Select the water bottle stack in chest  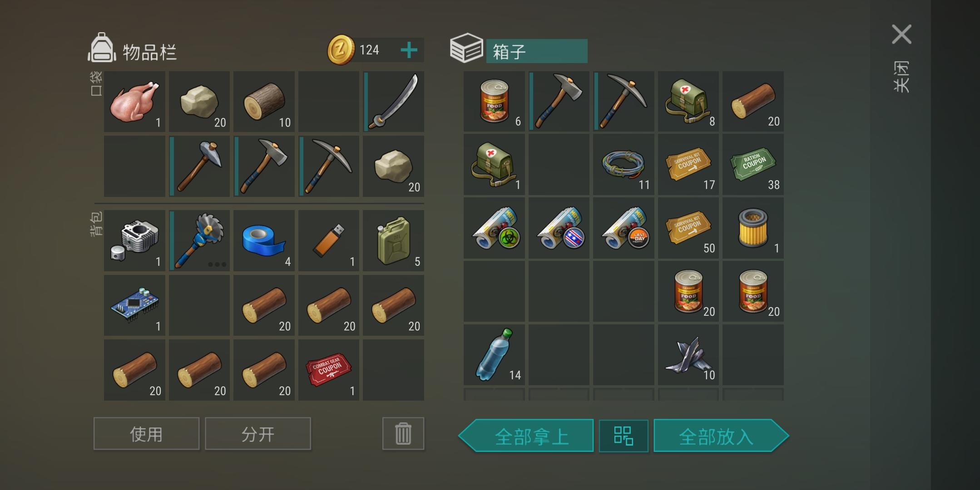494,355
